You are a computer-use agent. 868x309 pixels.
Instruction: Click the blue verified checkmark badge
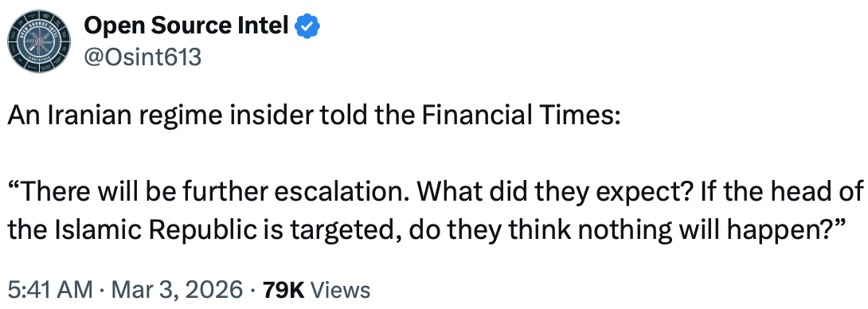click(307, 26)
